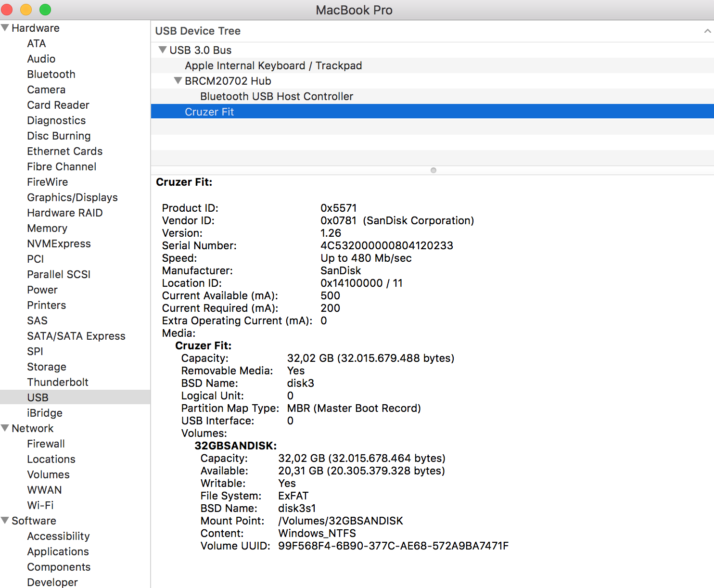714x588 pixels.
Task: Collapse the Network section triangle
Action: [x=5, y=428]
